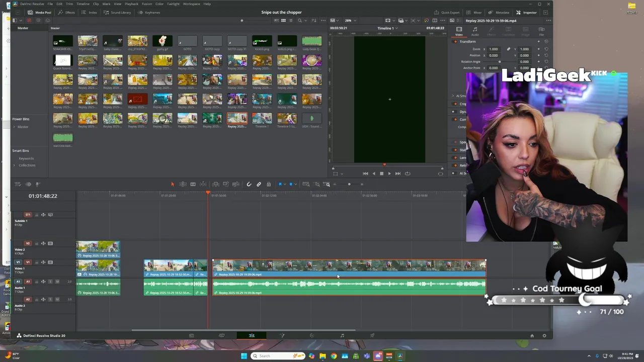Viewport: 644px width, 362px height.
Task: Toggle timeline snapping magnet icon
Action: pyautogui.click(x=249, y=185)
